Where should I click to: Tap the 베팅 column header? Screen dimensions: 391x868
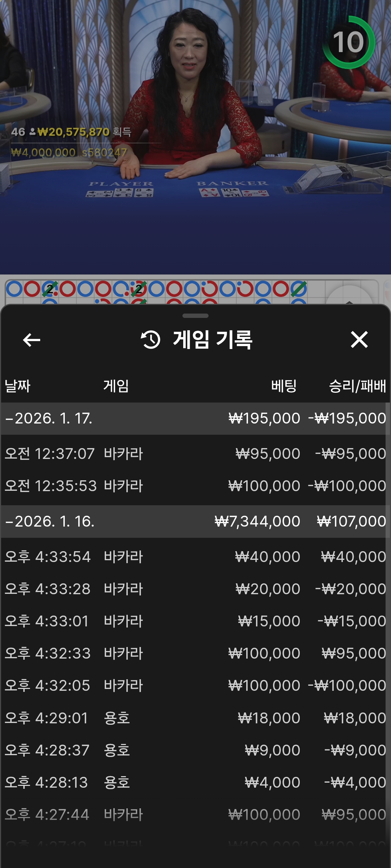click(x=284, y=386)
